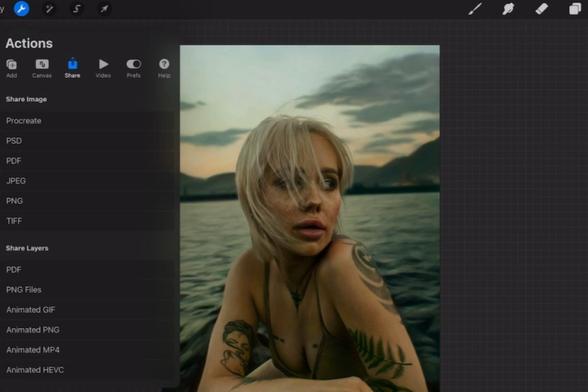Select the Selection S-shaped tool
Viewport: 588px width, 392px height.
click(77, 9)
